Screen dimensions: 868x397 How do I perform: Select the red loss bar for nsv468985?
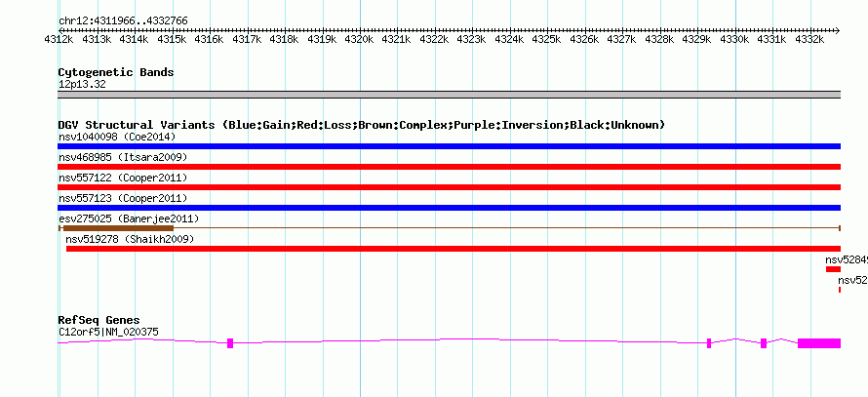coord(449,167)
